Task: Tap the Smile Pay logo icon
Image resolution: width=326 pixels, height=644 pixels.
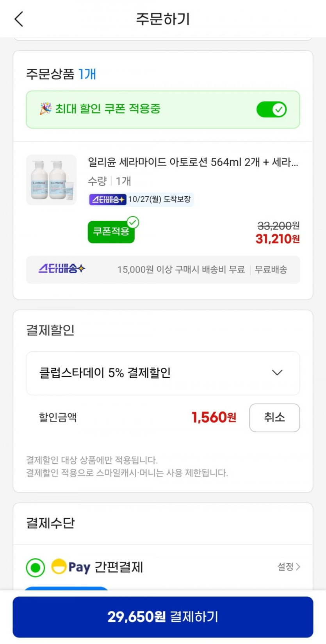Action: coord(59,567)
